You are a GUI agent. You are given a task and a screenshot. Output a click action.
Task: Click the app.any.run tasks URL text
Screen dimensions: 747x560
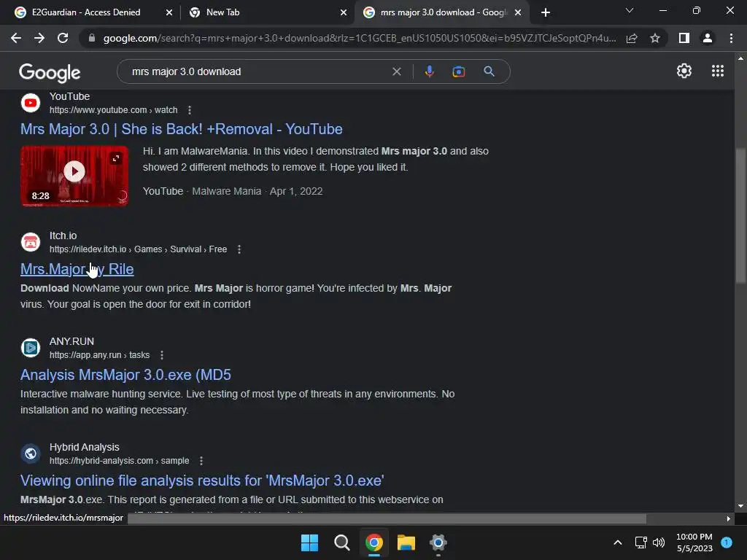(99, 355)
